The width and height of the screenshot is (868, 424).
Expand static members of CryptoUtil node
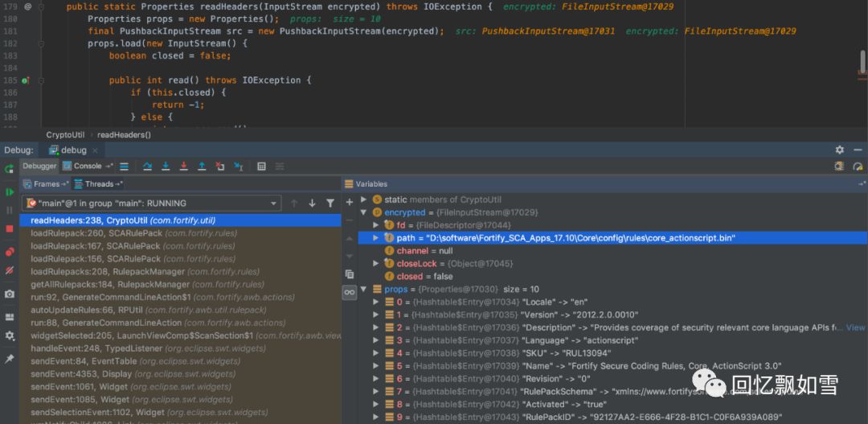[x=364, y=200]
